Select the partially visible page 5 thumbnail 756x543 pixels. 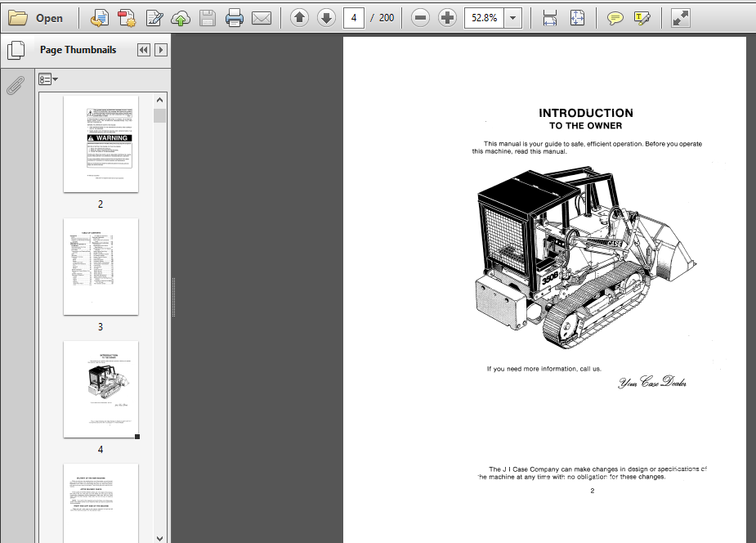point(101,503)
